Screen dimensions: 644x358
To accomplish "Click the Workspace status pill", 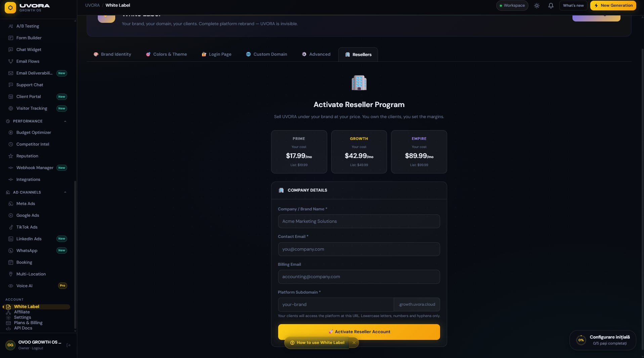I will [512, 6].
